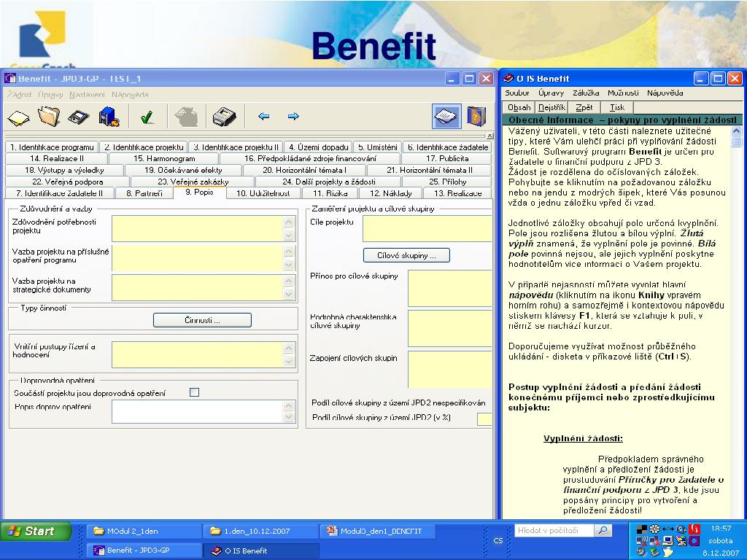
Task: Click in 'Podrobná charakteristika cílové skupiny' field
Action: pos(449,328)
